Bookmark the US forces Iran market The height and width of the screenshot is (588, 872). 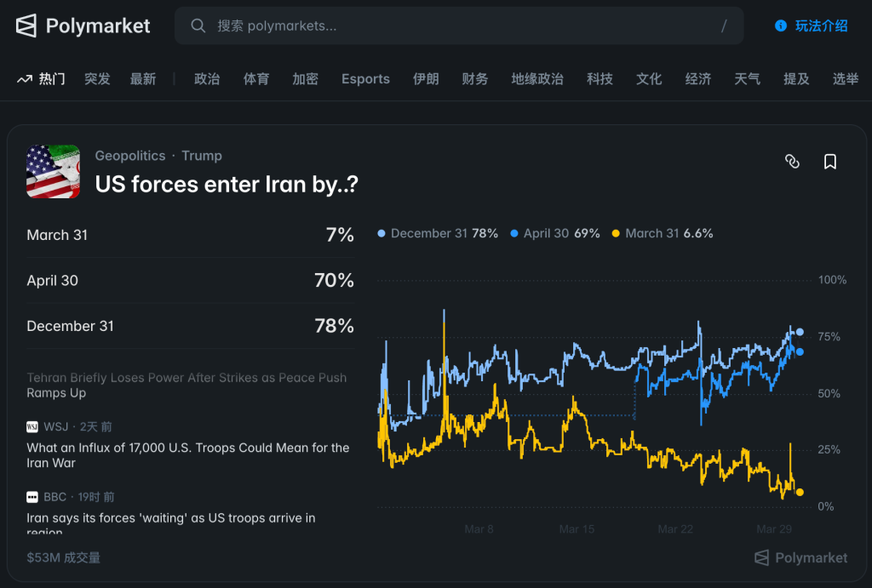(830, 162)
